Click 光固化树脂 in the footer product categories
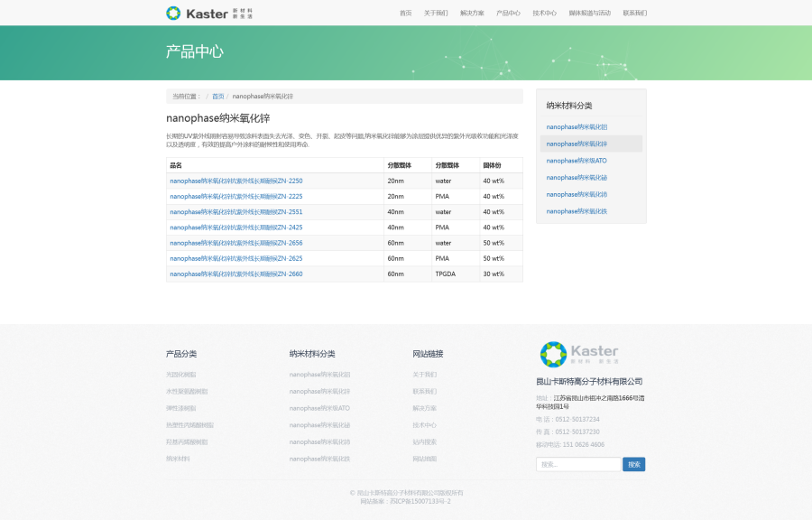 (x=181, y=375)
